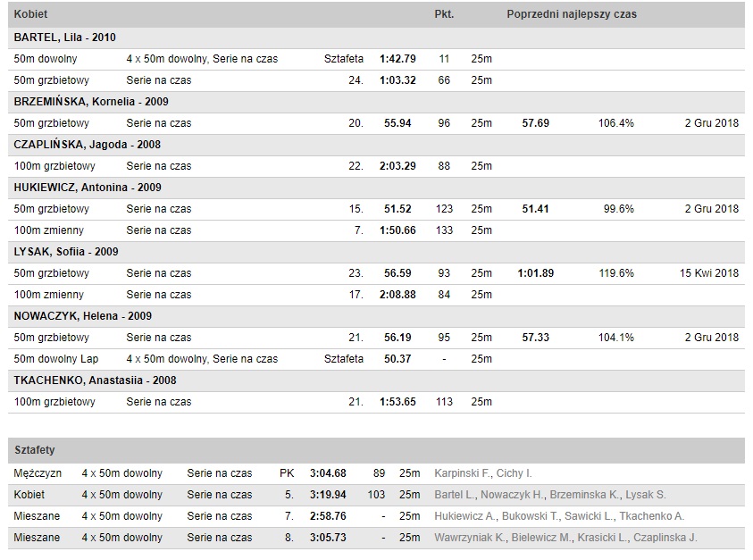Click the Kobiet column header
This screenshot has width=753, height=560.
tap(30, 14)
